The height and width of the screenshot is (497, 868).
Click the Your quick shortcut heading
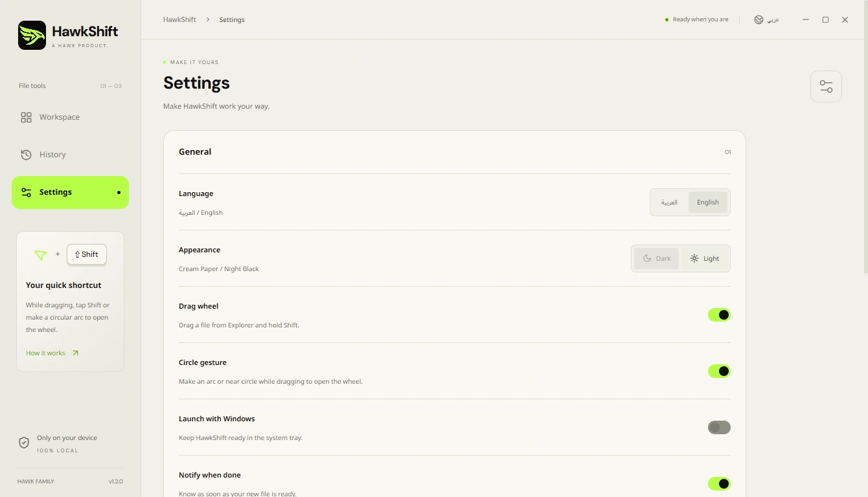(63, 285)
